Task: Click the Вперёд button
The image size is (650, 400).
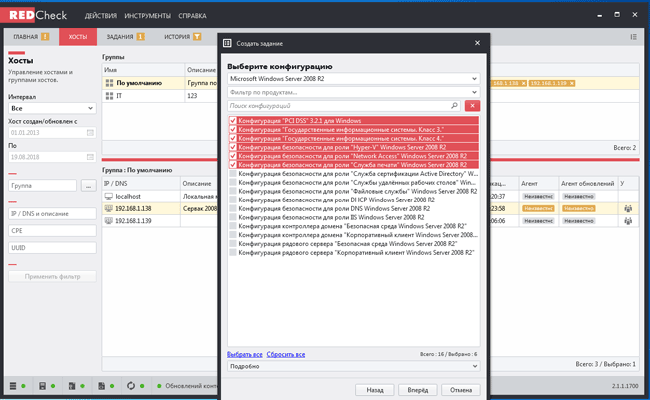Action: (416, 390)
